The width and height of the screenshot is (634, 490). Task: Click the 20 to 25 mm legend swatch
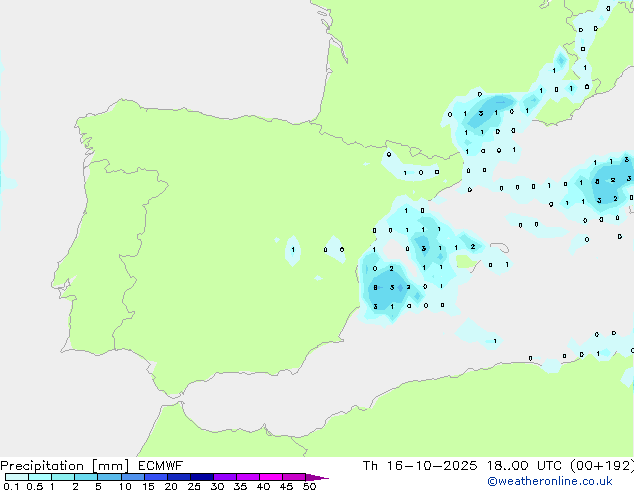coord(178,477)
